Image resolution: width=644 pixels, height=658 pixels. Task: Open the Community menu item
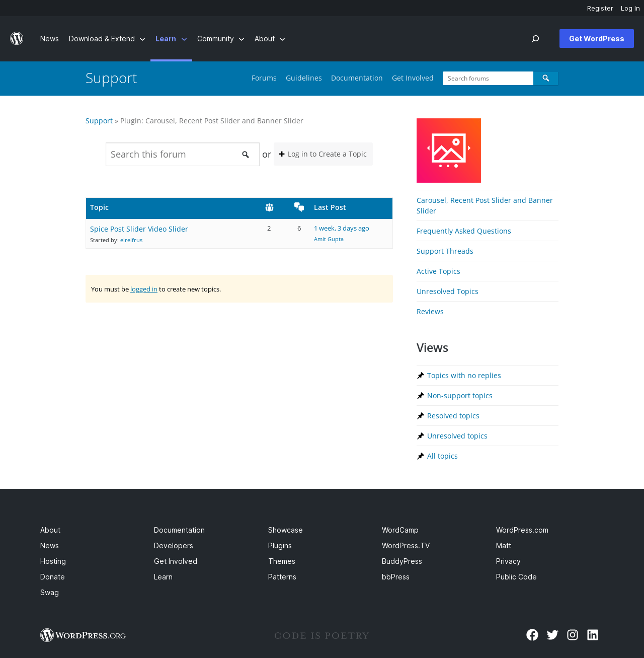pos(215,39)
